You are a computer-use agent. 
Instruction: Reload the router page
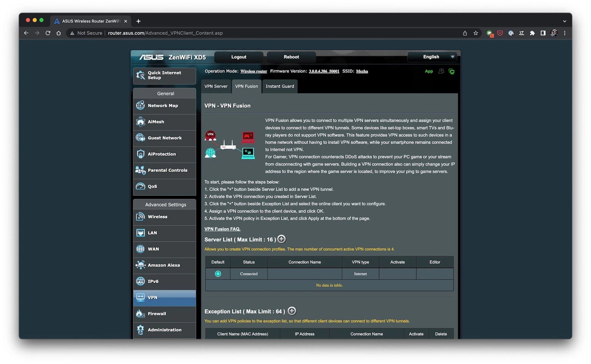coord(48,33)
